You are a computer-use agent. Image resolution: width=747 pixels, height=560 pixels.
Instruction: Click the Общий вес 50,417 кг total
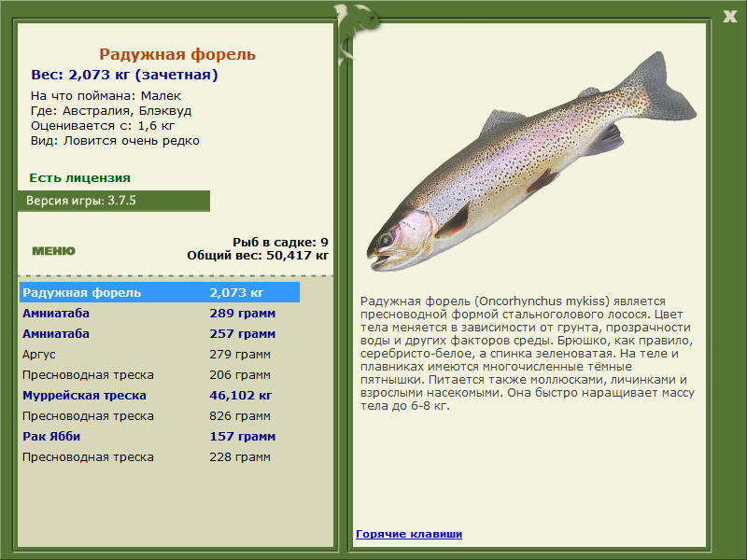(x=258, y=256)
